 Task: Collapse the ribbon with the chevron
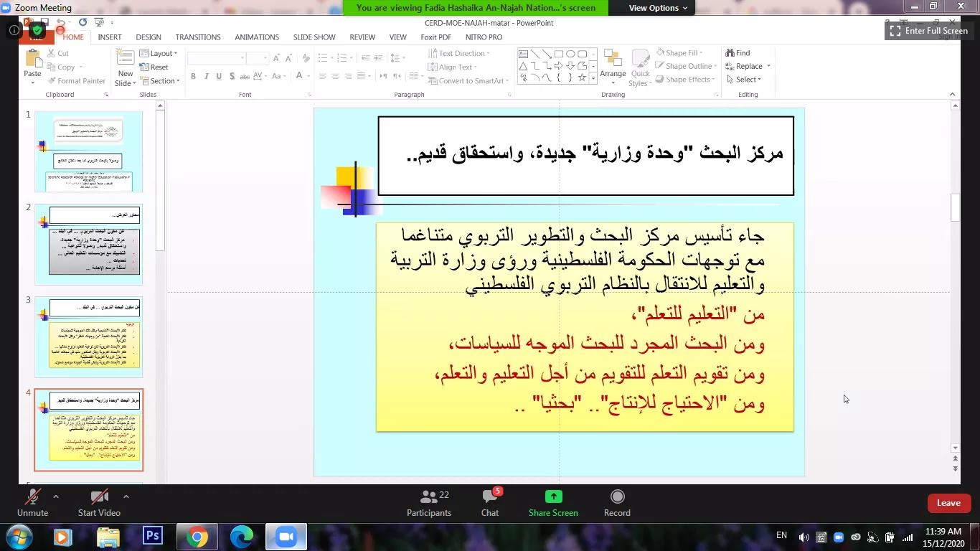953,94
